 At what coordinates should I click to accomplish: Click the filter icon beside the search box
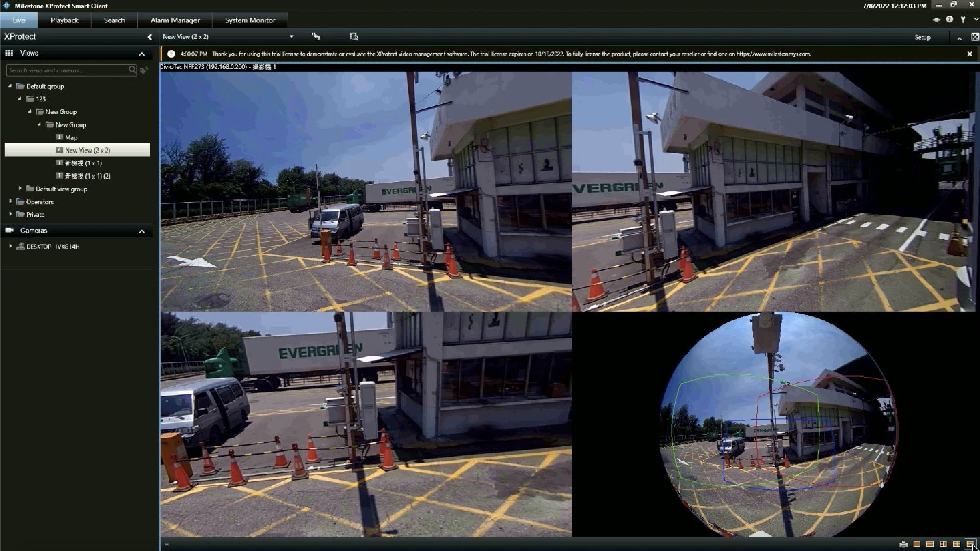click(144, 70)
